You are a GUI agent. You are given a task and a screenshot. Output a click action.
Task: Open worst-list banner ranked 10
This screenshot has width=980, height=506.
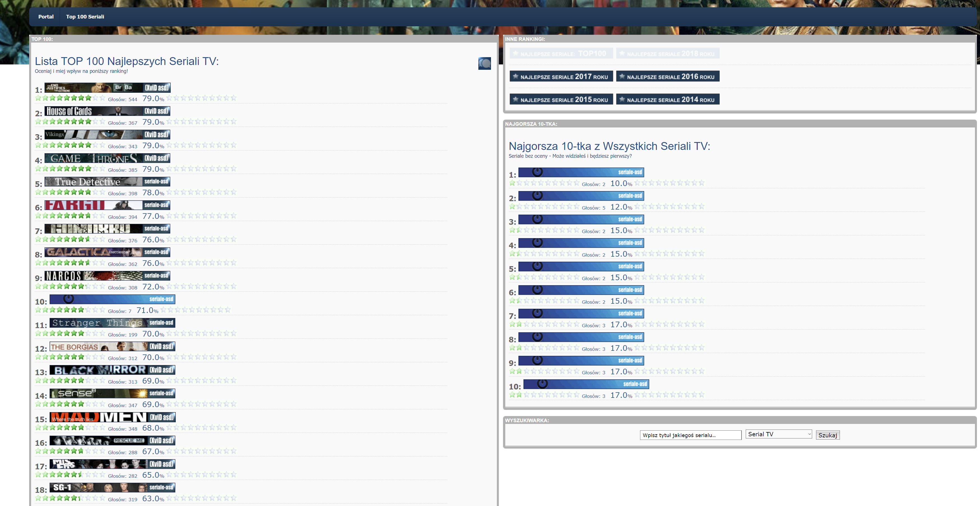[586, 384]
